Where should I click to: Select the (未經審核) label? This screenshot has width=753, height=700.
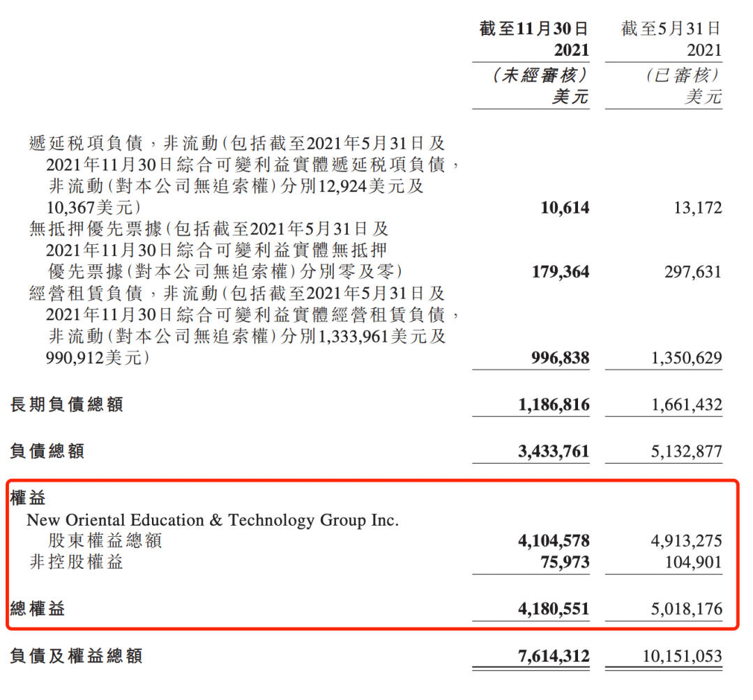point(540,75)
